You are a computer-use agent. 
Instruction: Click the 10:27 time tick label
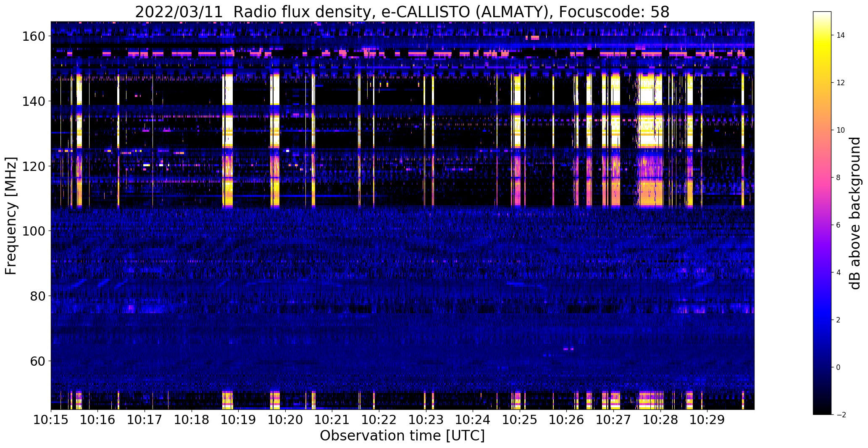613,419
